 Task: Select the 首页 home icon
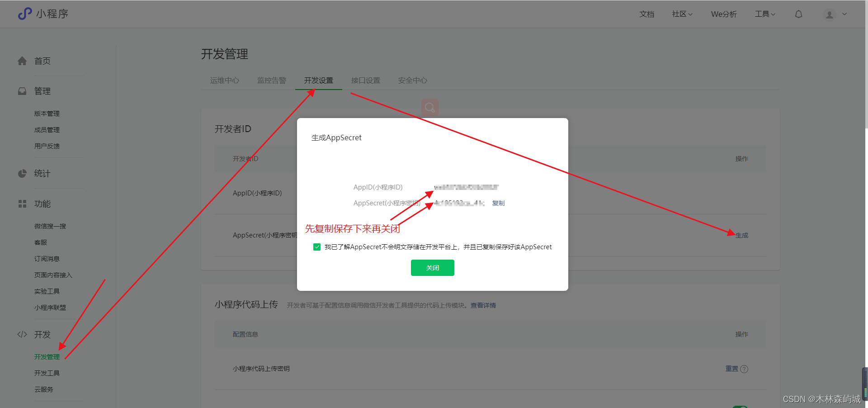pos(22,61)
